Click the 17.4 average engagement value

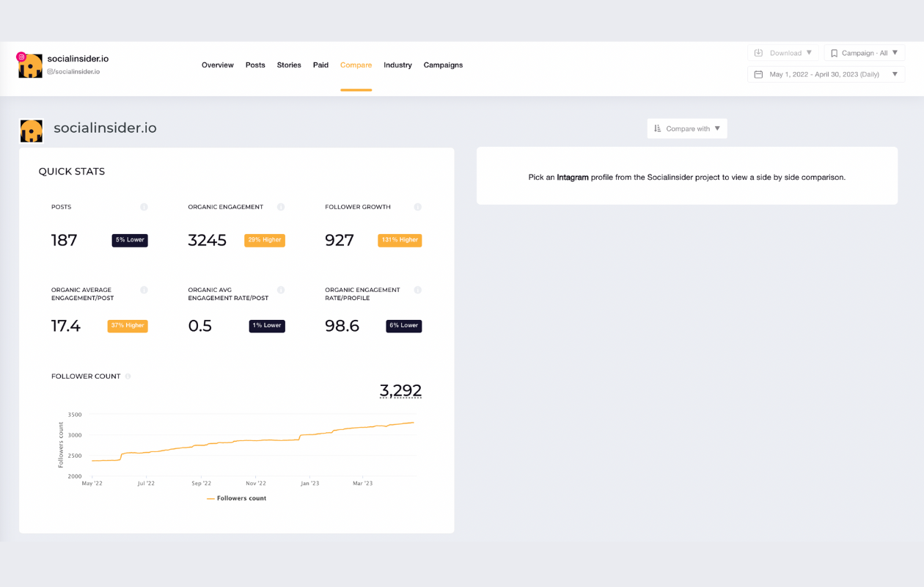point(66,326)
